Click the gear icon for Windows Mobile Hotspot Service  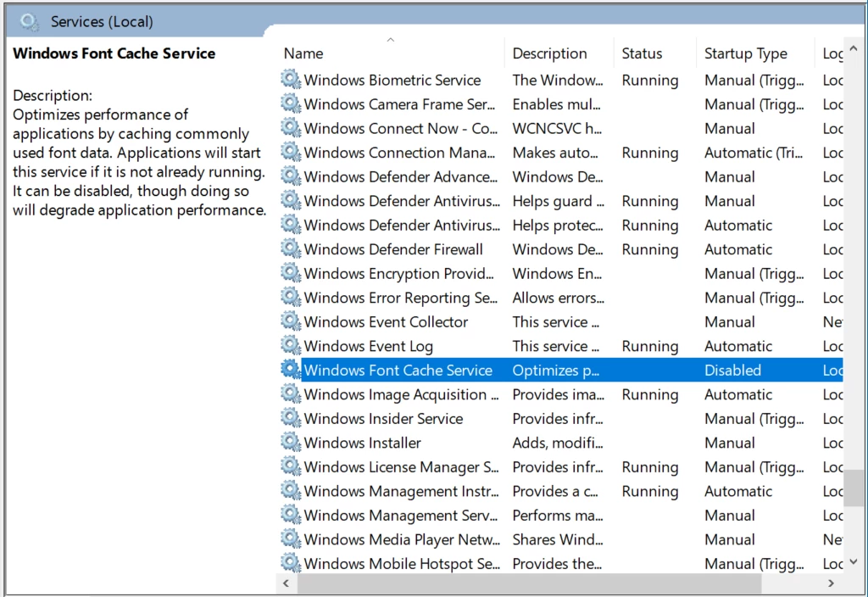coord(291,563)
